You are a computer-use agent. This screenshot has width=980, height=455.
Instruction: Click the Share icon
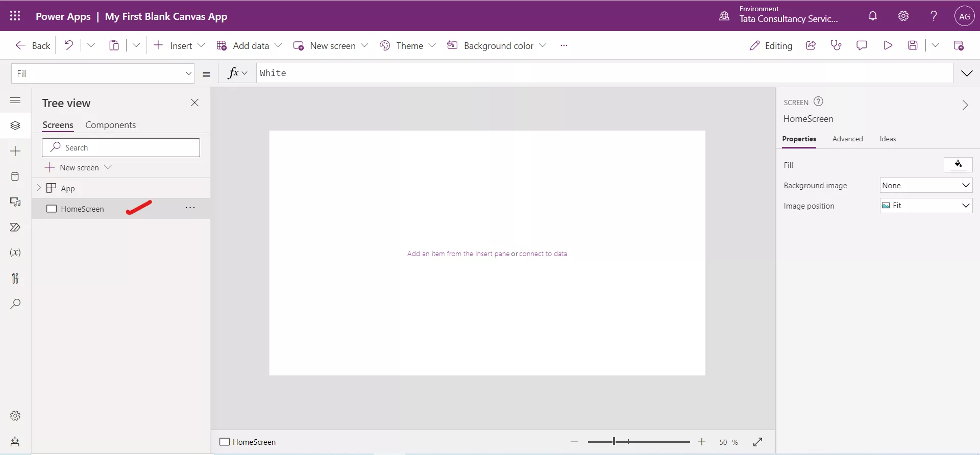tap(811, 45)
